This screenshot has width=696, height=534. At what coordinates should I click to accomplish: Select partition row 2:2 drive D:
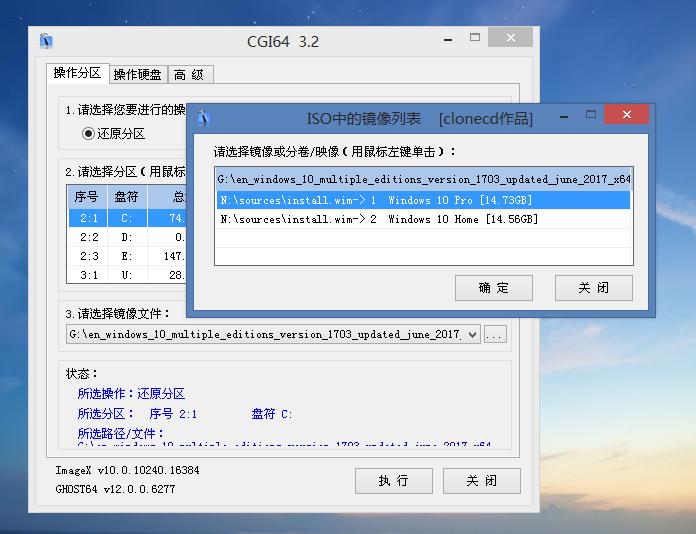click(127, 237)
